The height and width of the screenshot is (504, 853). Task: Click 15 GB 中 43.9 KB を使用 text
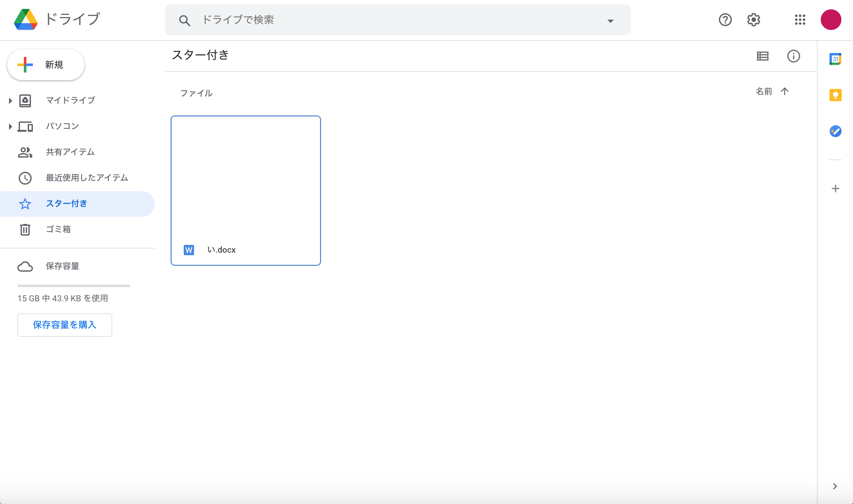coord(63,298)
